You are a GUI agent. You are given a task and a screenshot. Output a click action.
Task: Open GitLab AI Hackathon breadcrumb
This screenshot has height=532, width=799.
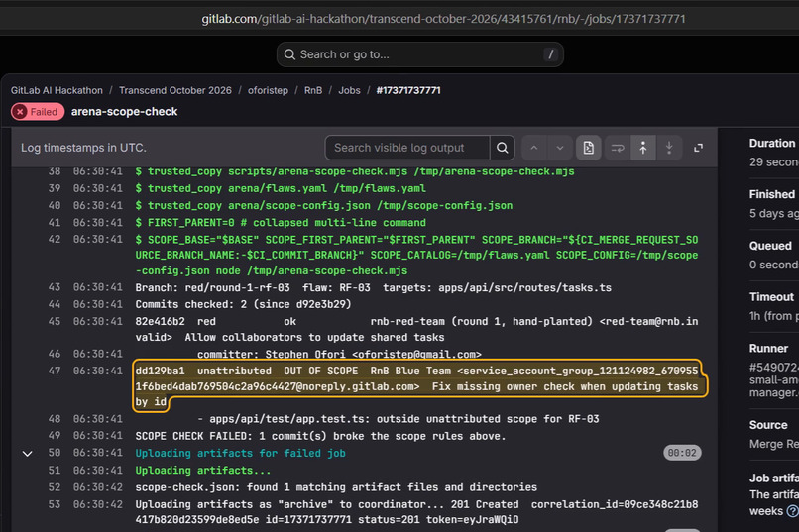pos(57,90)
